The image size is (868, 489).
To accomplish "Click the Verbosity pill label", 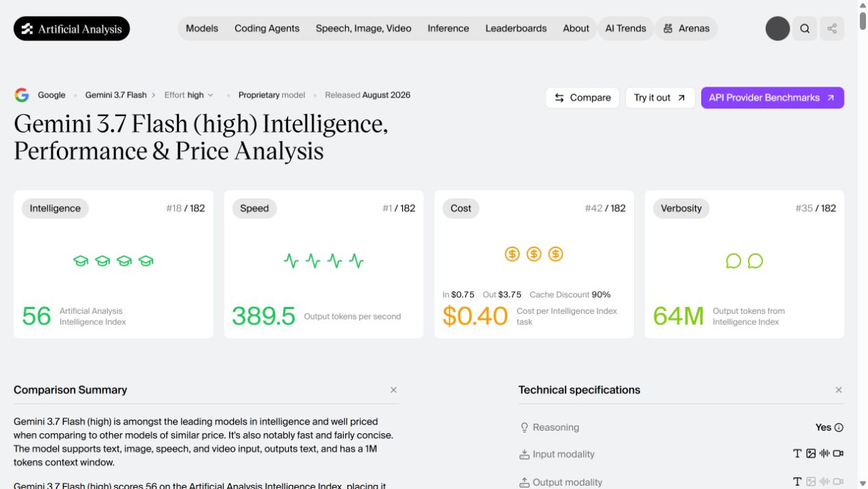I will click(681, 208).
